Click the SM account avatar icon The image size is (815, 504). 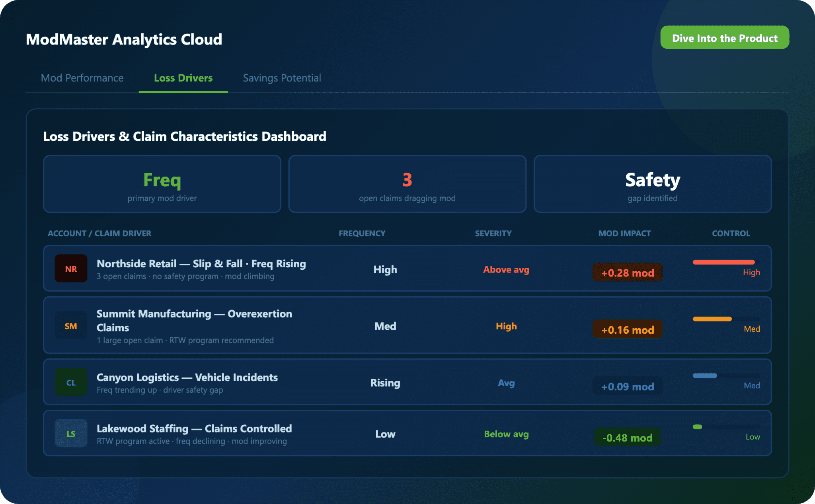[71, 326]
